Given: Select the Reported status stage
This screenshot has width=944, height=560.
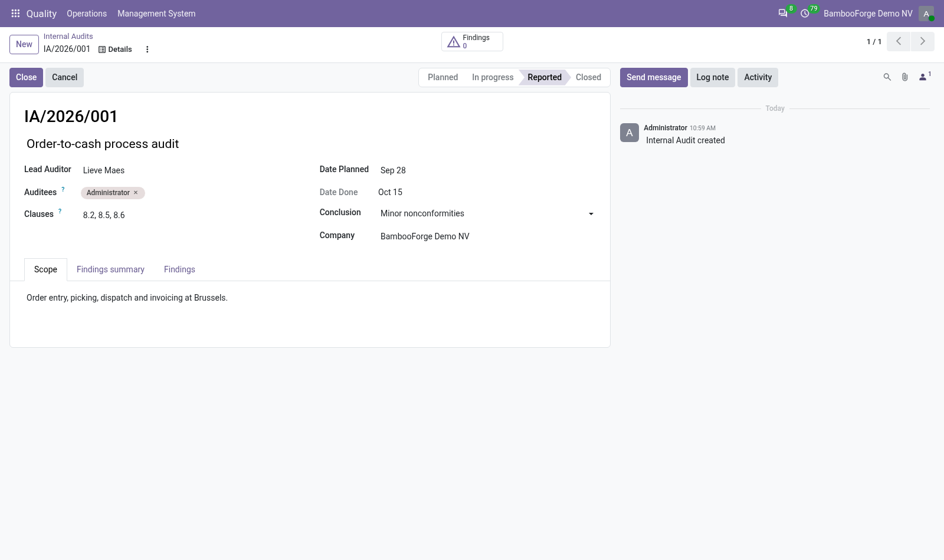Looking at the screenshot, I should (x=545, y=77).
